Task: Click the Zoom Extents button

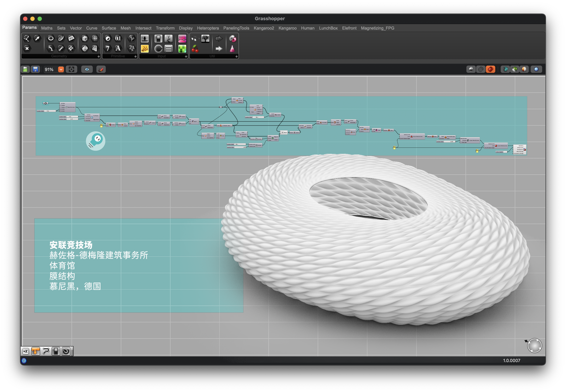Action: click(71, 69)
